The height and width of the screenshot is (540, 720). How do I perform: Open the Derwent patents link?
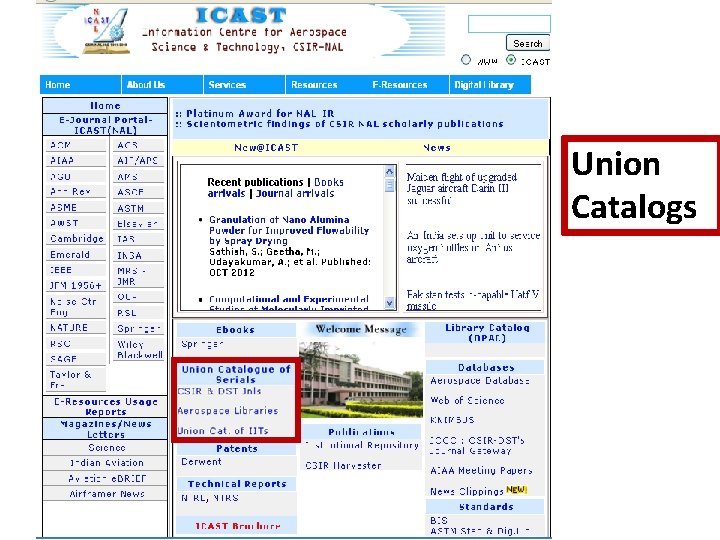pos(201,462)
